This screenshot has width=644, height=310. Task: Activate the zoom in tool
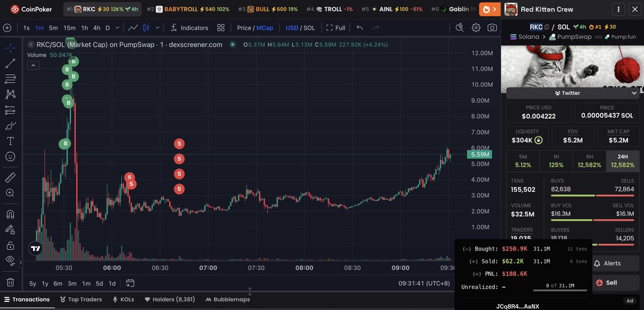(10, 192)
